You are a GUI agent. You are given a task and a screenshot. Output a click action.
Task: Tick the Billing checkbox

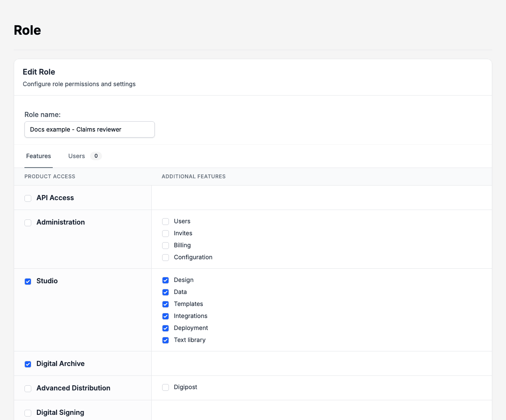[165, 245]
